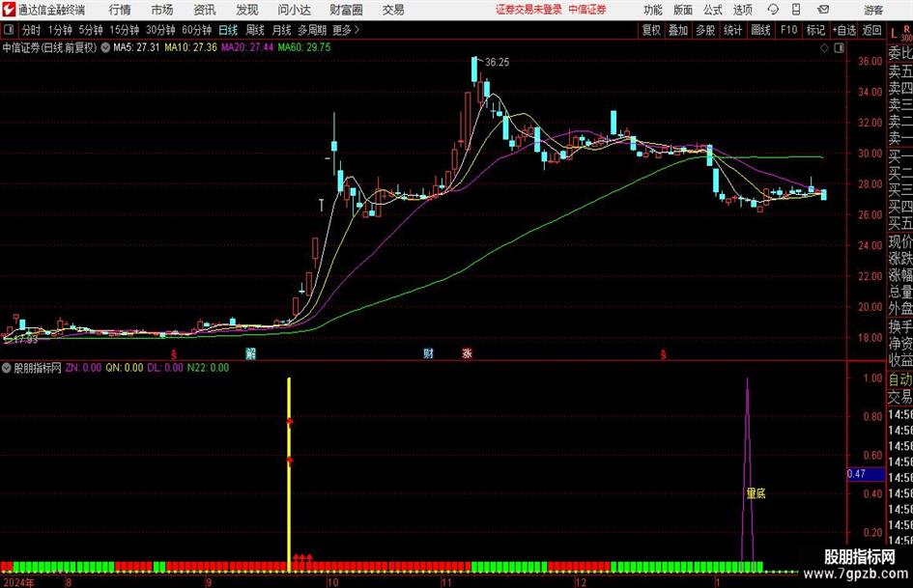The width and height of the screenshot is (913, 588).
Task: Open the 功能 menu
Action: pyautogui.click(x=653, y=10)
